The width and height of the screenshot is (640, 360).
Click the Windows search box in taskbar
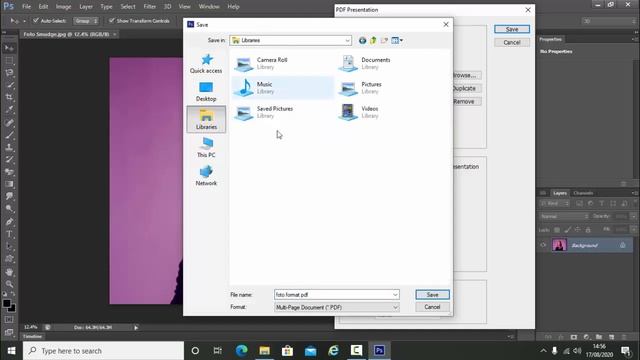103,351
